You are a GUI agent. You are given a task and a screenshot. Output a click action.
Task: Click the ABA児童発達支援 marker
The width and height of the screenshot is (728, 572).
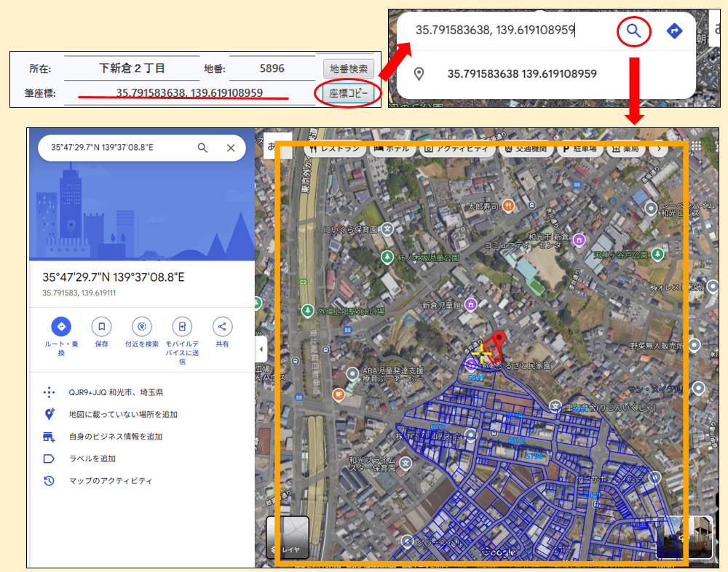point(352,374)
